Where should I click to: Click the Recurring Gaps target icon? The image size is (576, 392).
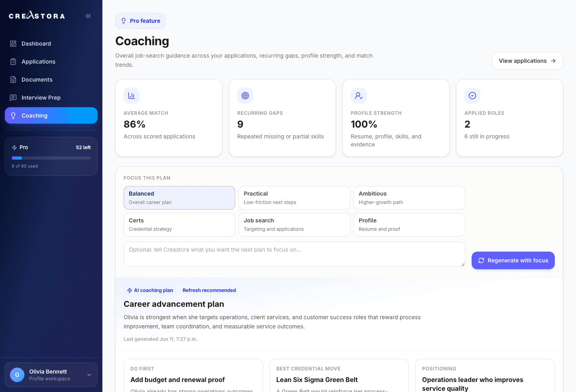pyautogui.click(x=245, y=96)
